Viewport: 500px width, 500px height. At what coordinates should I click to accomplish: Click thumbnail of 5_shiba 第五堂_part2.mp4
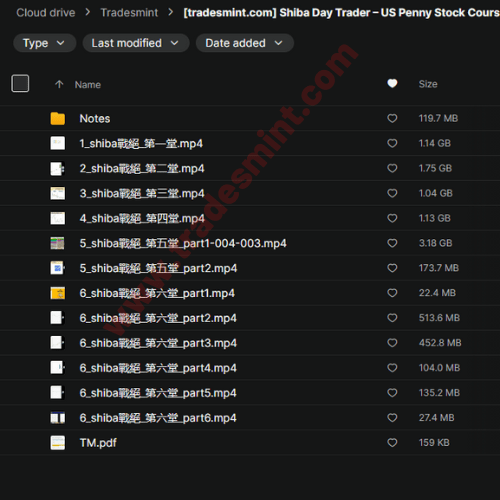[58, 268]
